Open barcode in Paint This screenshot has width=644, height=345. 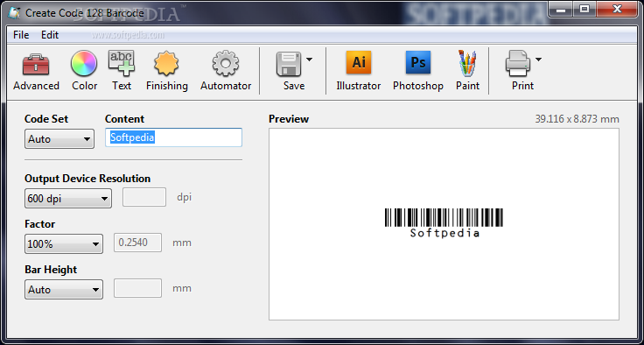(467, 71)
